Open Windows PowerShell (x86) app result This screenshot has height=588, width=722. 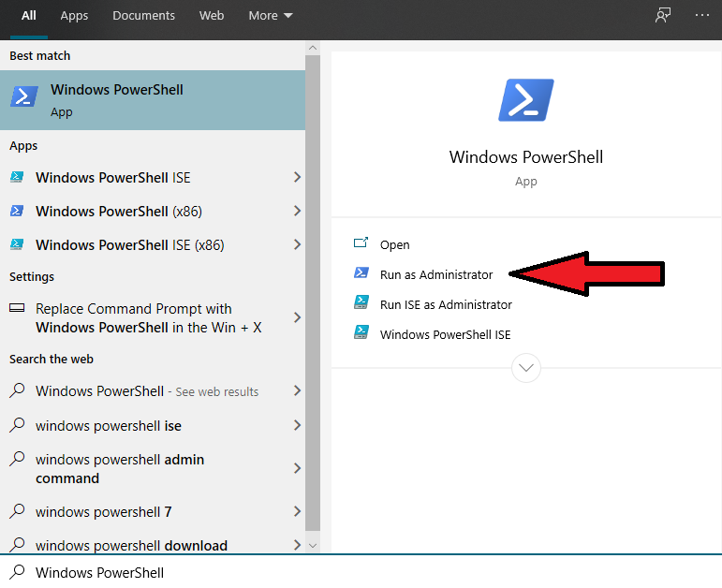coord(153,211)
